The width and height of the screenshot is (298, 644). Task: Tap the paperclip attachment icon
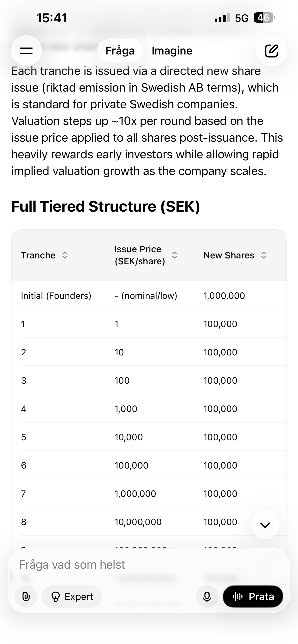(26, 597)
